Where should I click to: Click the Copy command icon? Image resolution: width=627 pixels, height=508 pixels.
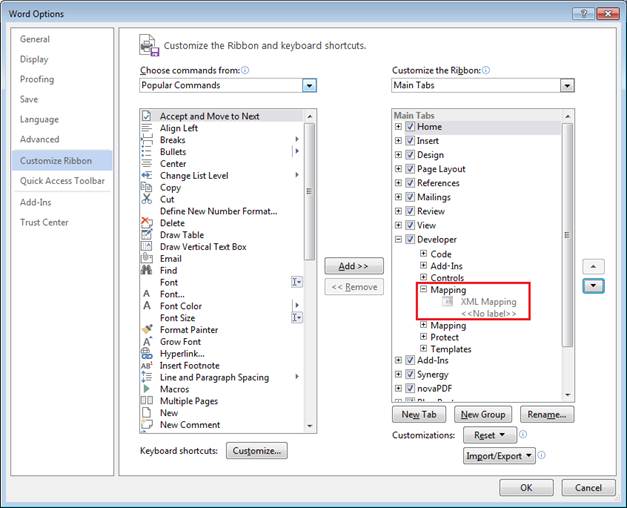click(147, 187)
